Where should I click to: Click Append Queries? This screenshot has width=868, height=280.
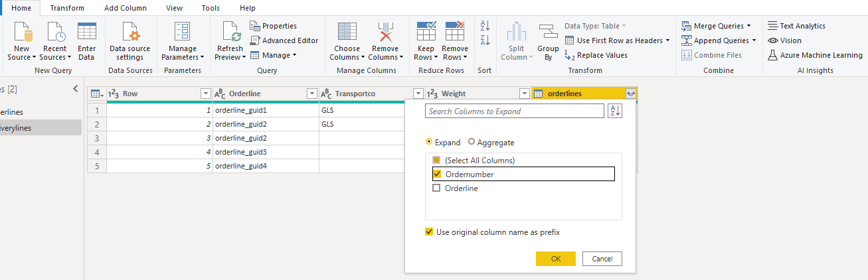point(719,40)
